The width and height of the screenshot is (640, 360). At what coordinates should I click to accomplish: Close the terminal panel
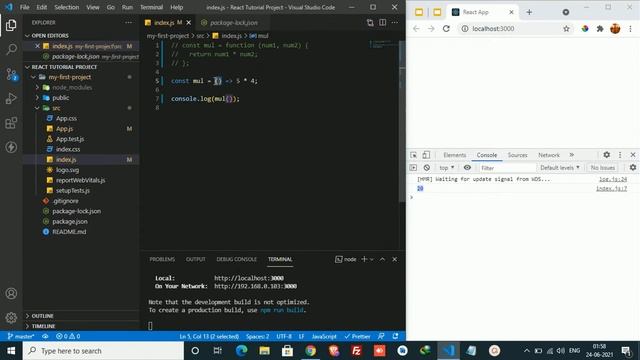pyautogui.click(x=395, y=259)
